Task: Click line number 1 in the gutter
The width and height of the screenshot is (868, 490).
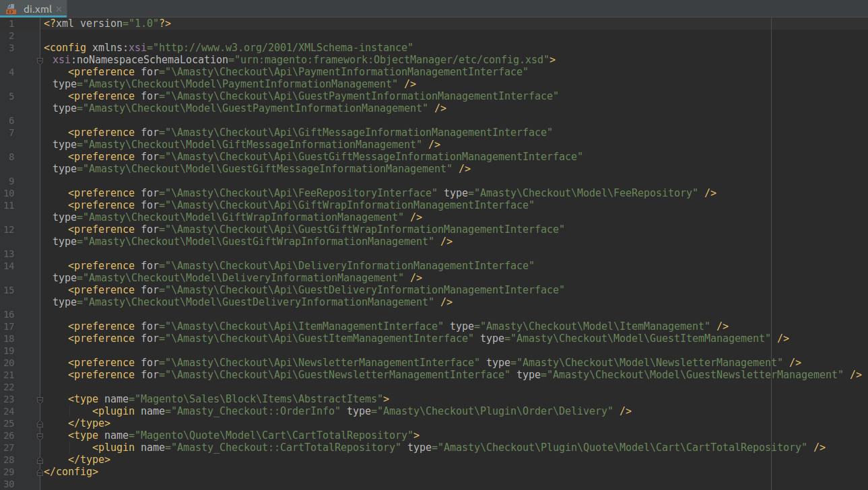Action: click(11, 24)
